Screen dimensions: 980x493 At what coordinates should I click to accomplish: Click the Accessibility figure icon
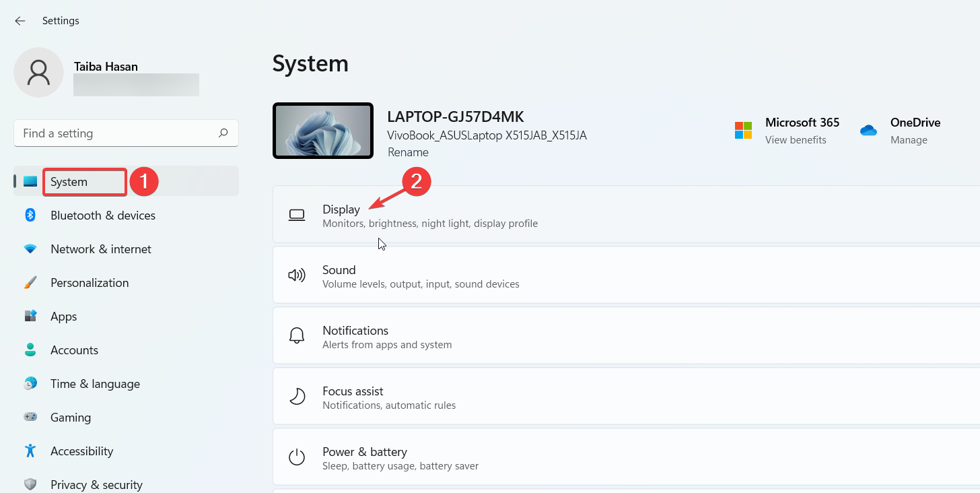point(30,451)
